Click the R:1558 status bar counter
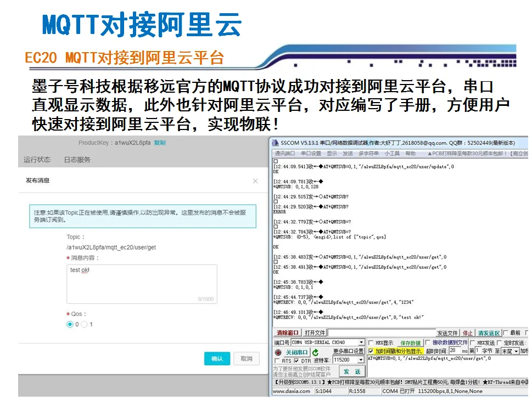This screenshot has width=532, height=400. [x=357, y=391]
